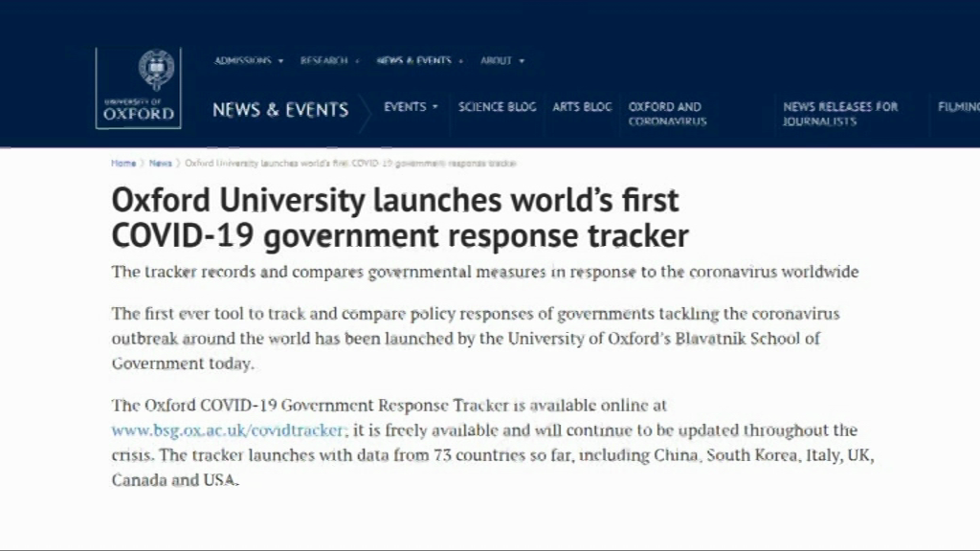
Task: Click the University of Oxford crest logo
Action: coord(139,88)
